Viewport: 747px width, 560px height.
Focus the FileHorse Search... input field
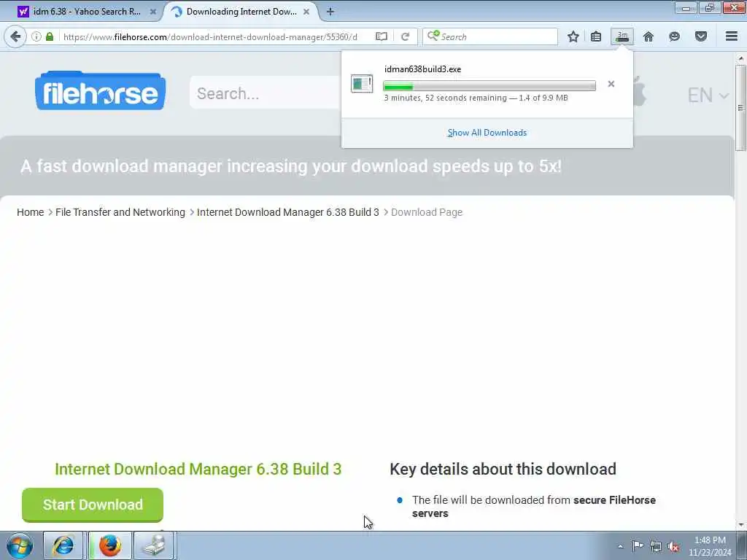[x=265, y=93]
